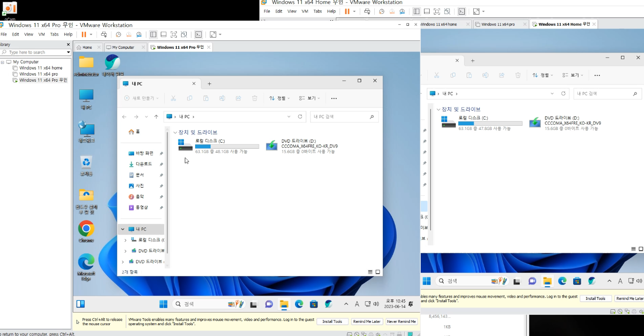
Task: Open console view in Pro 무인 VMware toolbar
Action: (198, 34)
